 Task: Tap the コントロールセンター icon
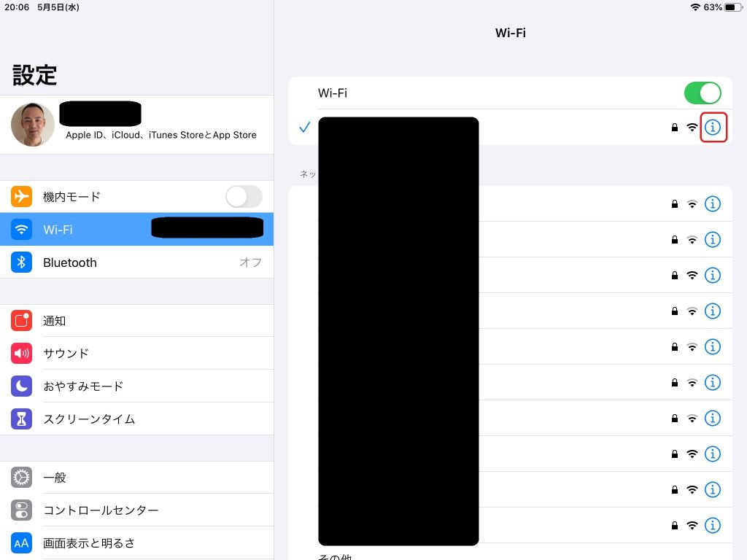[x=22, y=510]
